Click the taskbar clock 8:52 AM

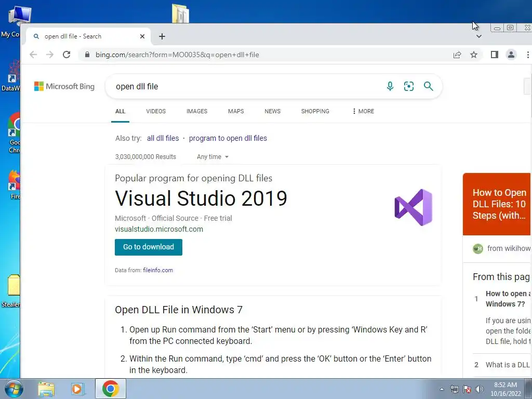pyautogui.click(x=506, y=385)
